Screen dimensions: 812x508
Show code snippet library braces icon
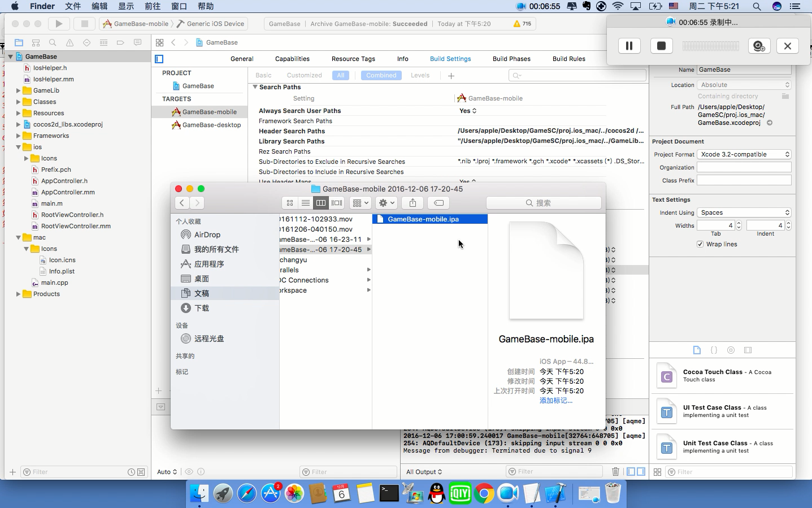714,350
